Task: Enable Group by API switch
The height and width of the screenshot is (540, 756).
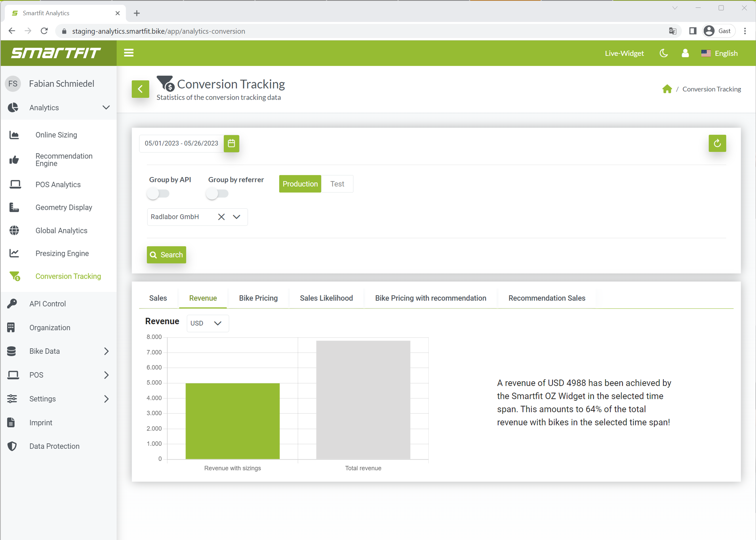Action: 158,194
